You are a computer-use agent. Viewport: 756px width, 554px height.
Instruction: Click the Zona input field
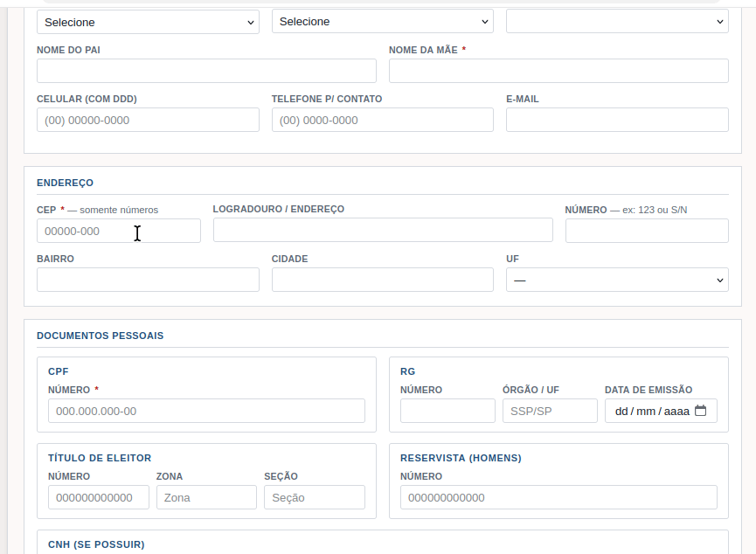206,497
